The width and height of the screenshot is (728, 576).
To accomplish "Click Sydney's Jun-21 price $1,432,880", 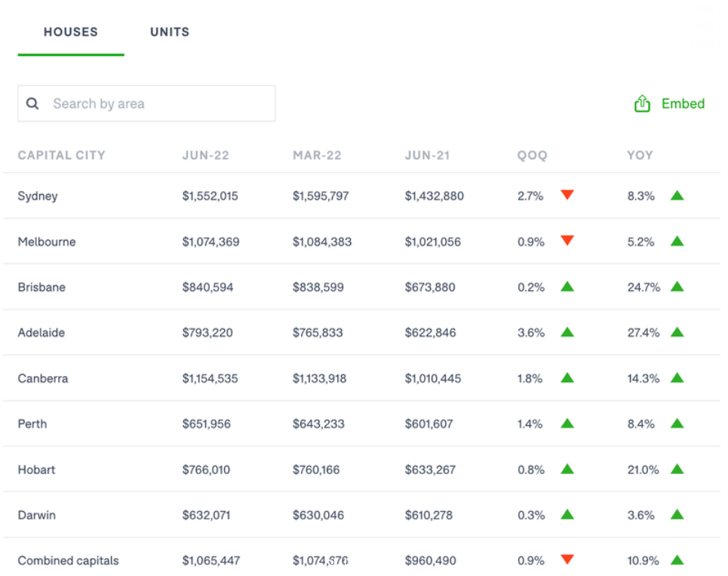I will [x=434, y=196].
